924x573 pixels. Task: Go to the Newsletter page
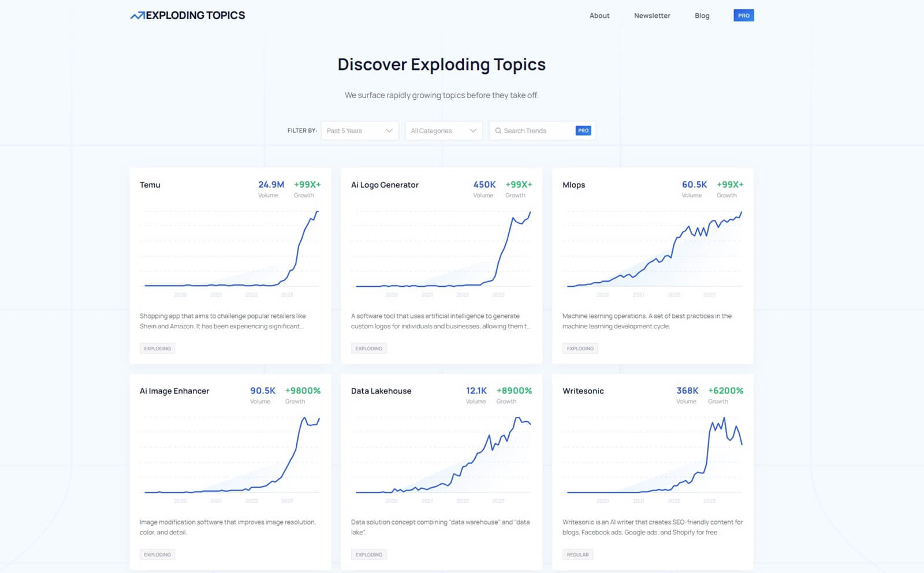click(x=652, y=16)
